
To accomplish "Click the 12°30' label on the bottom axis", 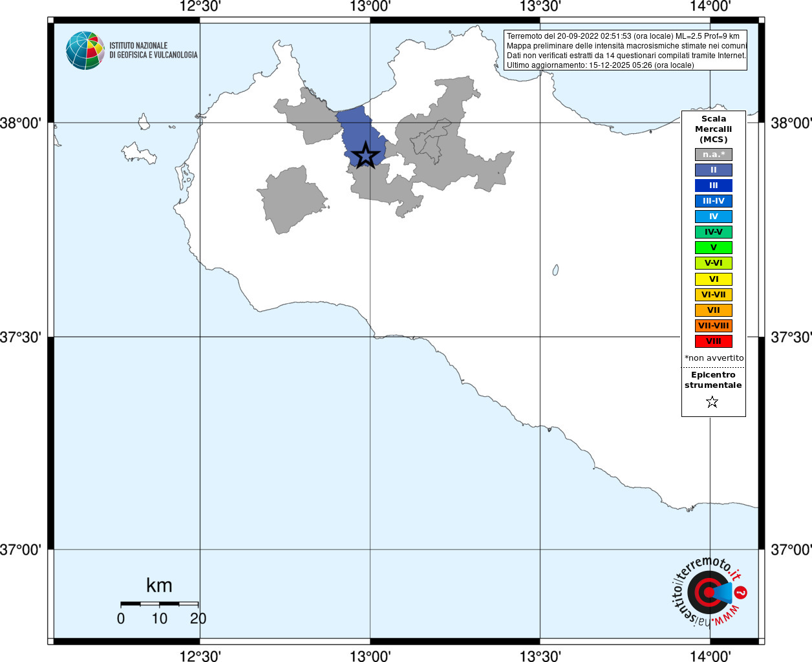I will (x=200, y=656).
